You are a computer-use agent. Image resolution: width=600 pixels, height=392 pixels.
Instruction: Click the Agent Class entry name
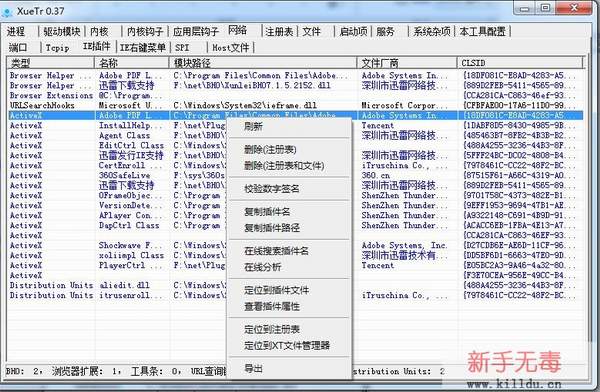tap(125, 136)
